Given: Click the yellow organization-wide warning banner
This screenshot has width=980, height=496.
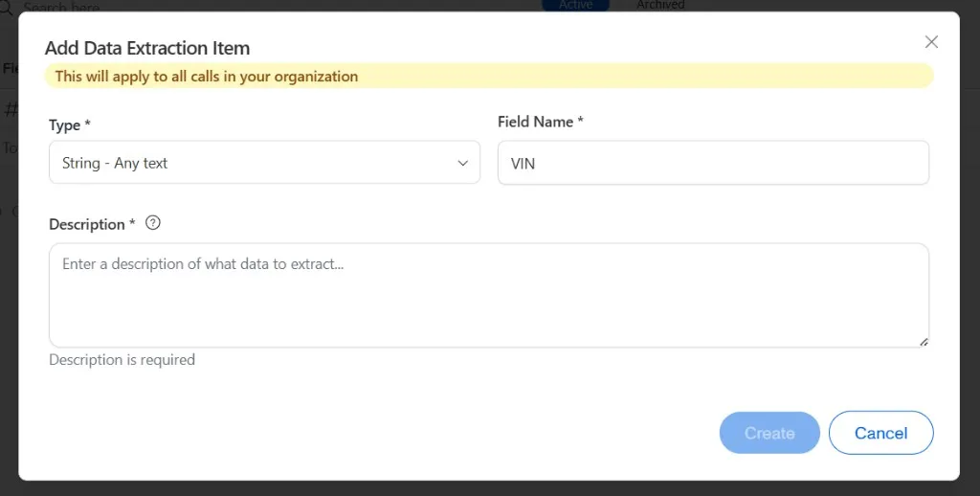Looking at the screenshot, I should (489, 77).
